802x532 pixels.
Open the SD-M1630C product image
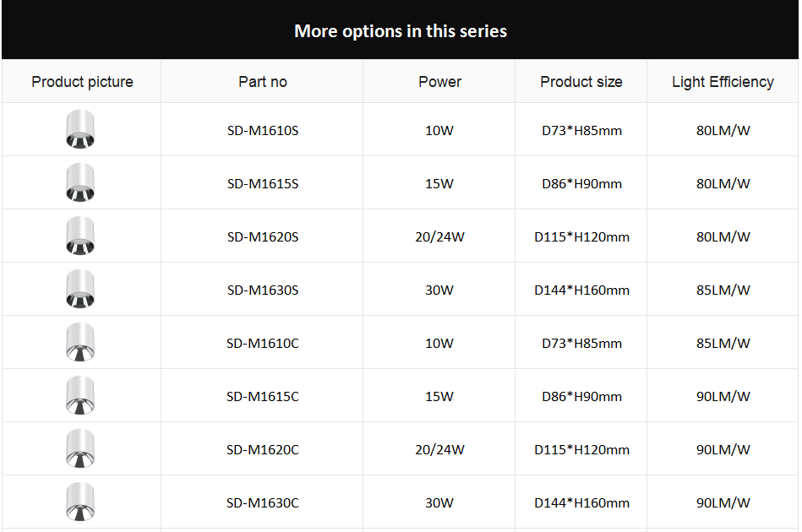80,502
